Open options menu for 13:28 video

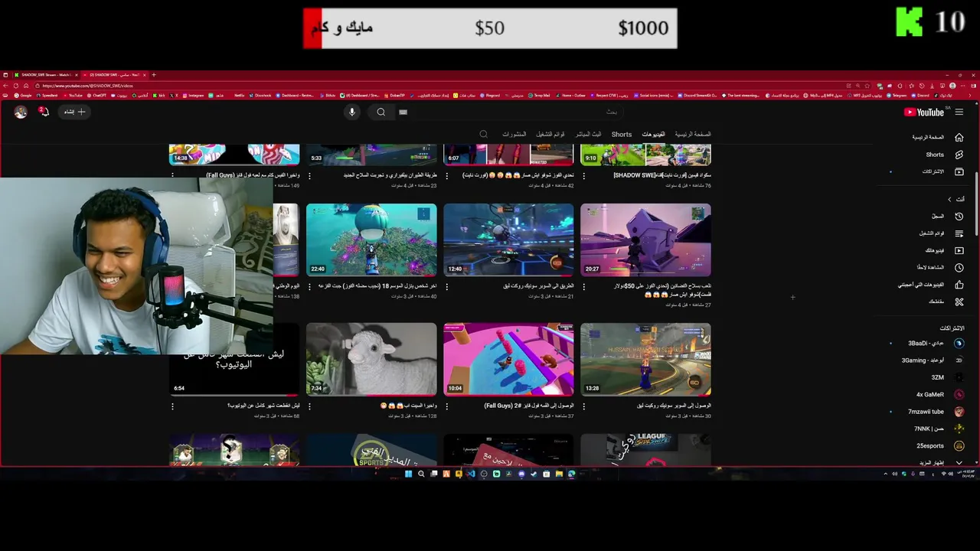pyautogui.click(x=584, y=406)
